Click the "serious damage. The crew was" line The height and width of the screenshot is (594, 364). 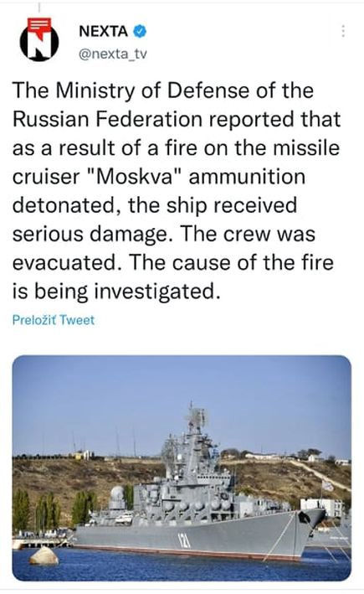164,234
